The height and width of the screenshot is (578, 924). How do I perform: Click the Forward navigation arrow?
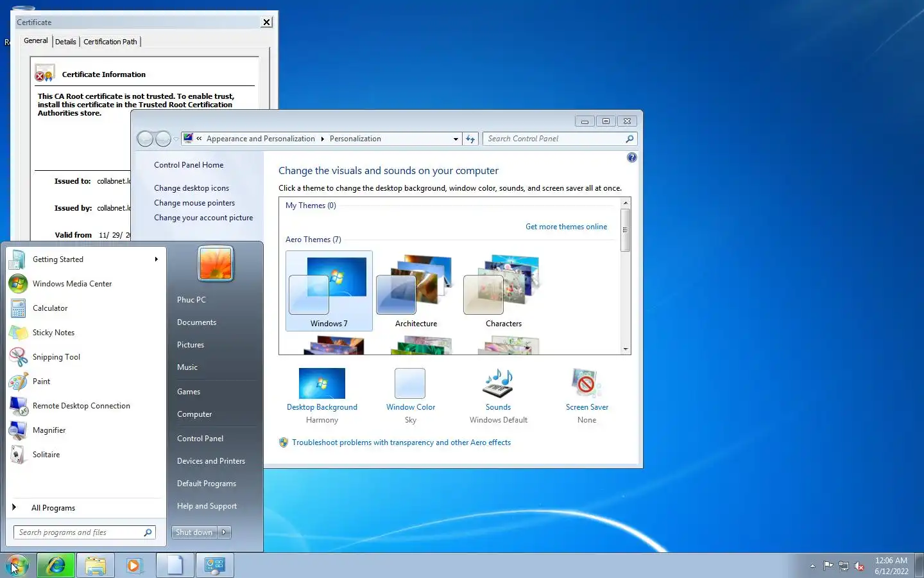[x=164, y=139]
